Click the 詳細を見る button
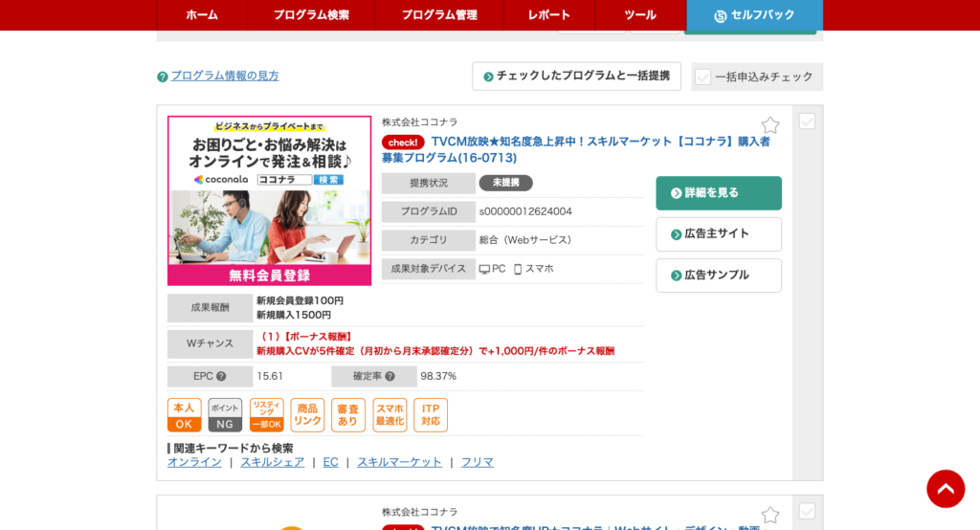Image resolution: width=980 pixels, height=530 pixels. 719,193
